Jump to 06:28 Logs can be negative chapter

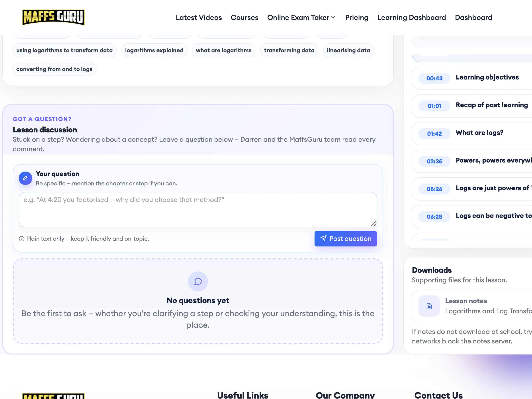[x=472, y=216]
